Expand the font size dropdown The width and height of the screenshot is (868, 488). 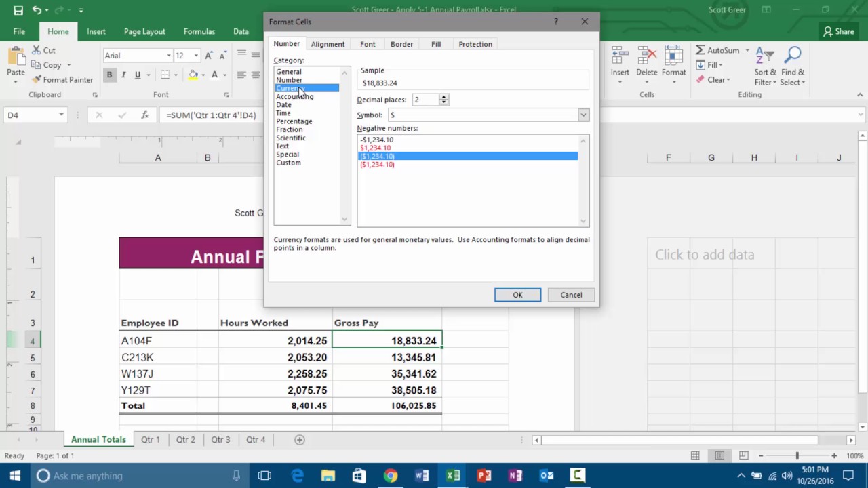pyautogui.click(x=196, y=56)
